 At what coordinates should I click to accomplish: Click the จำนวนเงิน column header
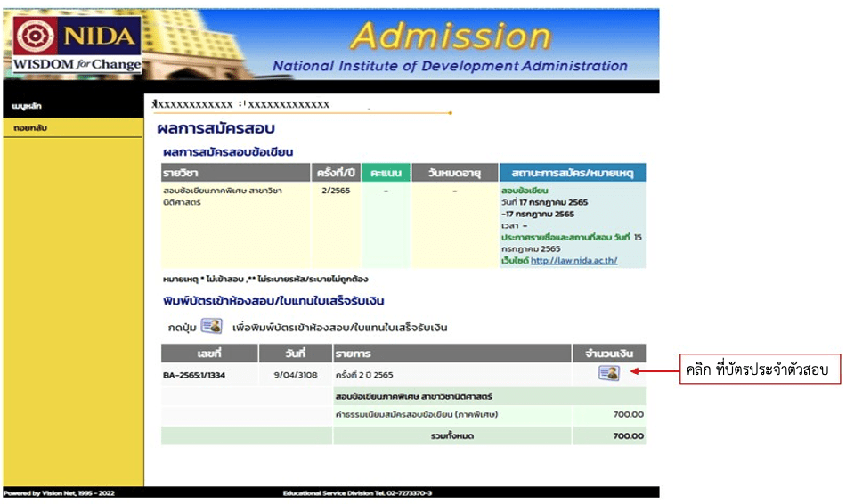point(608,354)
